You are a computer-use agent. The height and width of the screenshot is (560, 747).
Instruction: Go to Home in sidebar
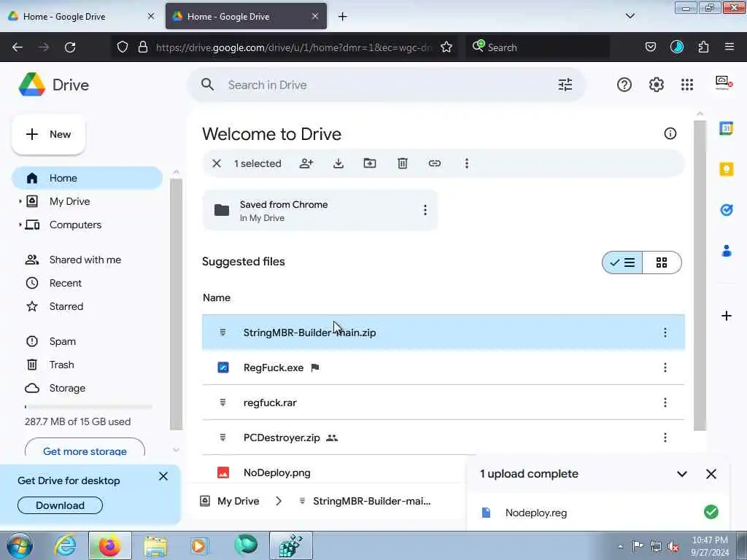tap(88, 178)
